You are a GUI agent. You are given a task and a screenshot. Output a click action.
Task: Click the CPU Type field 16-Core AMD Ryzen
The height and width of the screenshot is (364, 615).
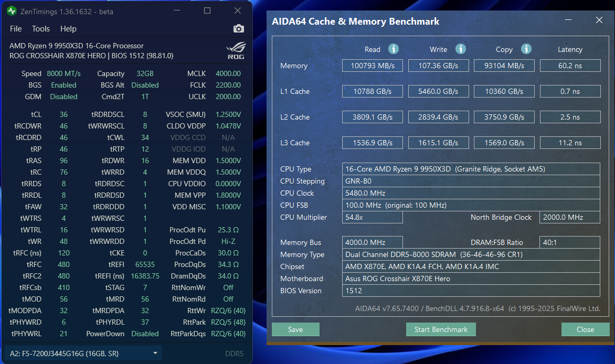pyautogui.click(x=471, y=169)
